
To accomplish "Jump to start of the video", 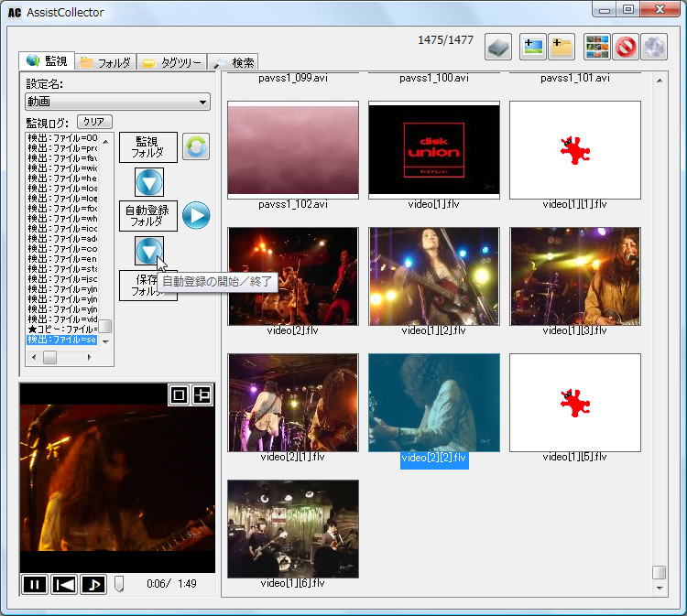I will tap(64, 585).
